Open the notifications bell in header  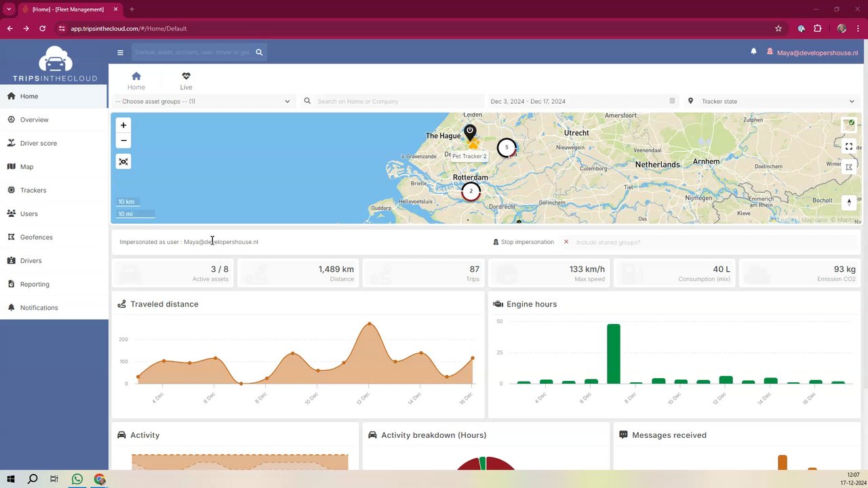click(x=753, y=52)
